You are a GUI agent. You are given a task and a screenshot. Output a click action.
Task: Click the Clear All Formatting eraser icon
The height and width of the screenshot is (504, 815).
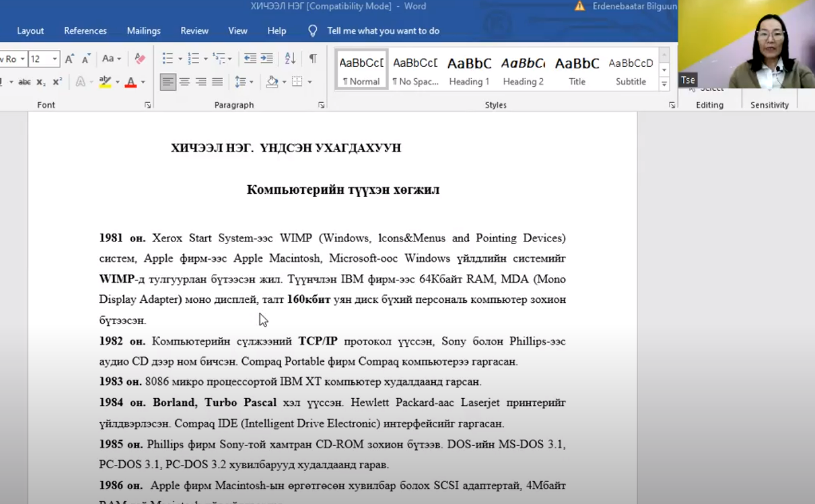click(x=139, y=59)
